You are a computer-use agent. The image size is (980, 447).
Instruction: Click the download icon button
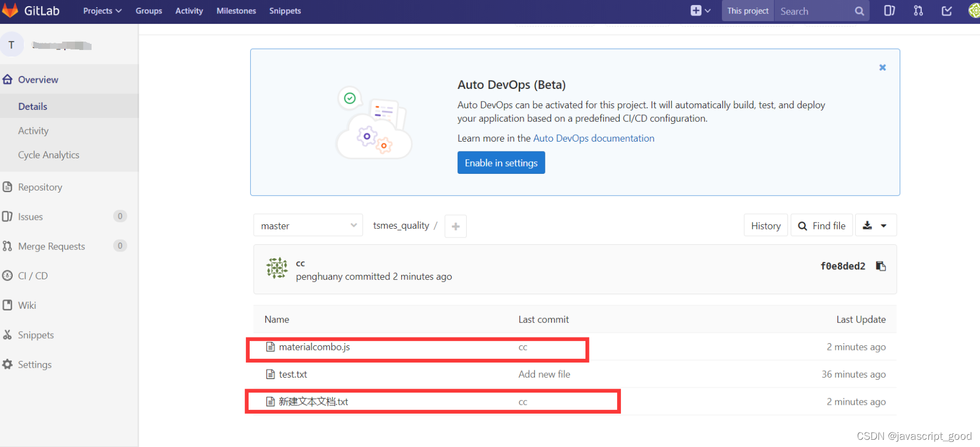tap(867, 225)
